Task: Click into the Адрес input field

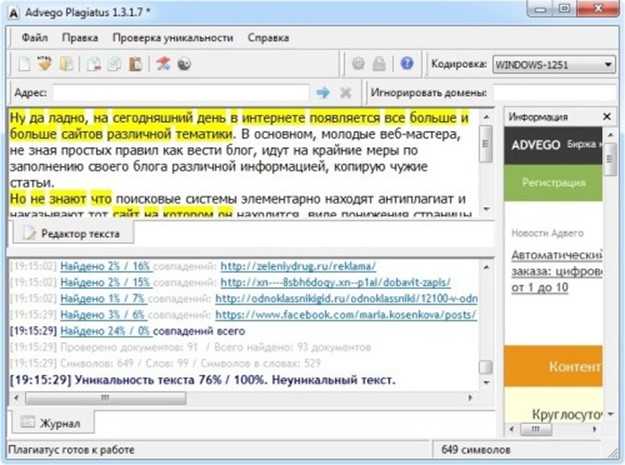Action: point(181,93)
